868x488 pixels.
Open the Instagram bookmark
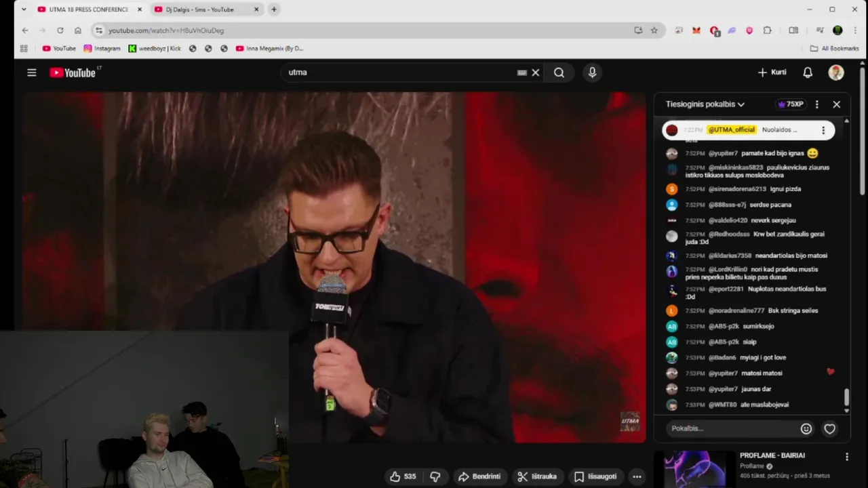tap(102, 49)
